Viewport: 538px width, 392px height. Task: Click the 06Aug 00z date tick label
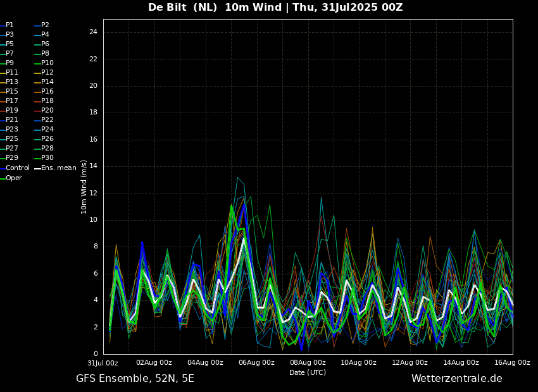coord(256,363)
